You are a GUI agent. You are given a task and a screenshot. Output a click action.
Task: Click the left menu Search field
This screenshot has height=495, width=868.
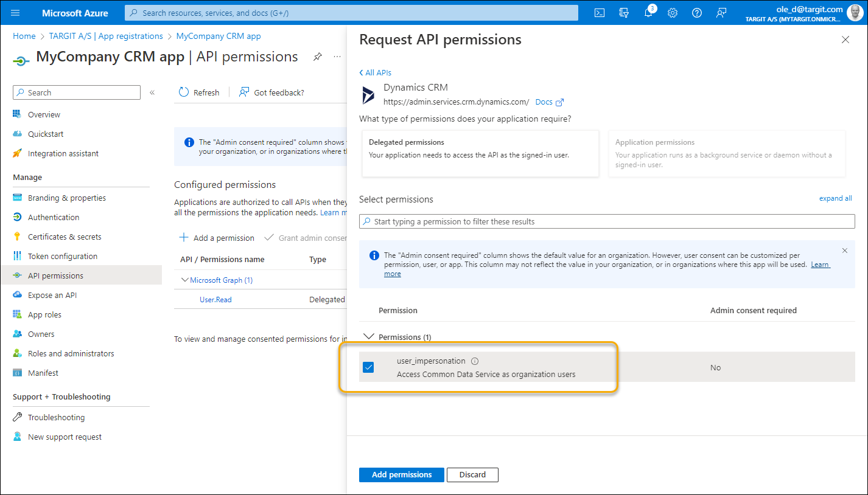pos(77,92)
